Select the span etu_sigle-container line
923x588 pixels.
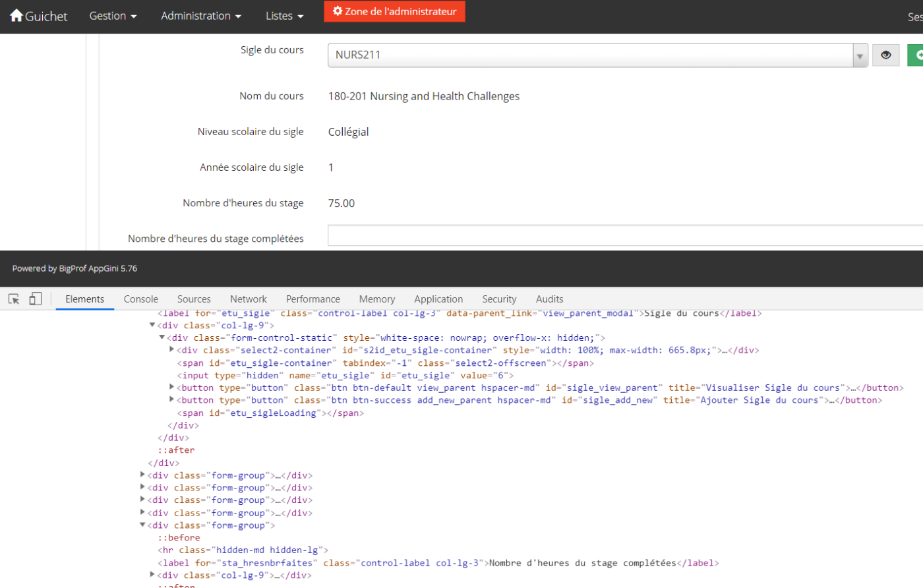point(386,363)
